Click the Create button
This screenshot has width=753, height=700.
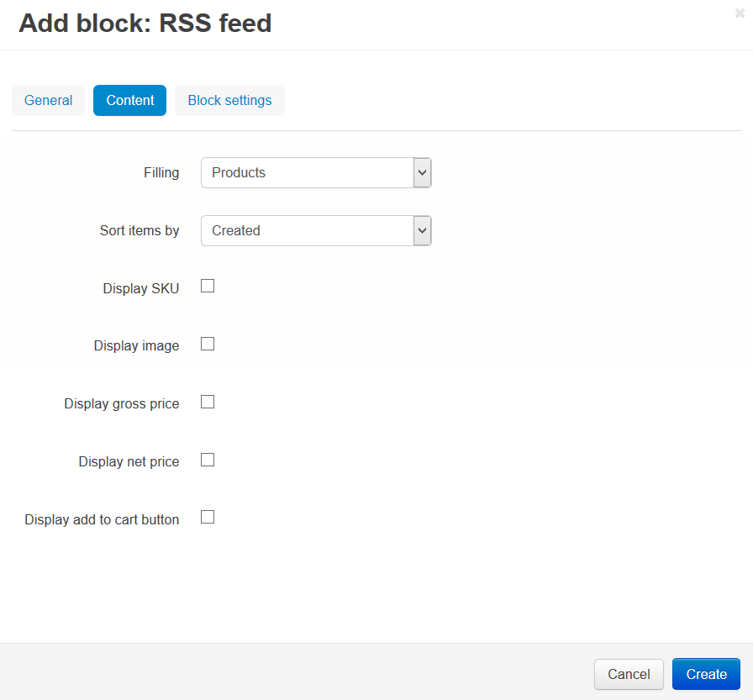[706, 674]
